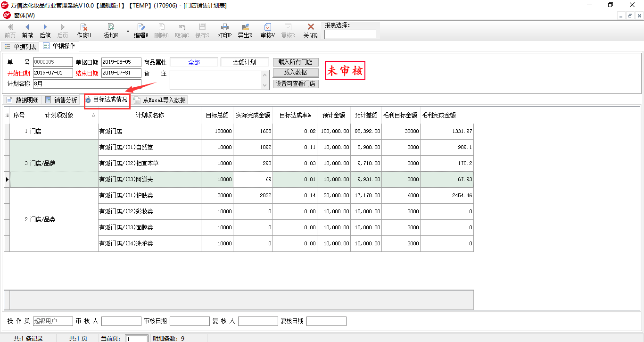Click the 实际完成金额 column header

click(x=253, y=115)
